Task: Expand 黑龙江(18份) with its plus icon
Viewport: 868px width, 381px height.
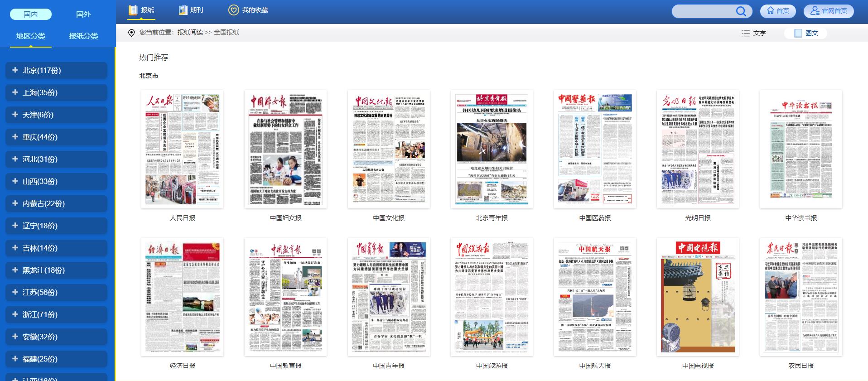Action: [15, 270]
